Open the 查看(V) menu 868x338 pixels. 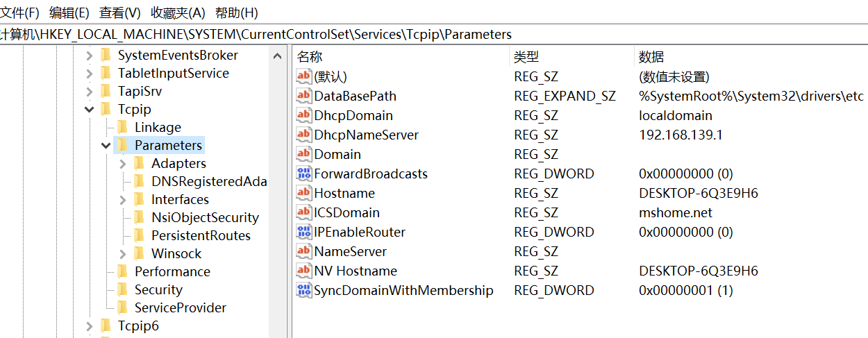click(120, 12)
